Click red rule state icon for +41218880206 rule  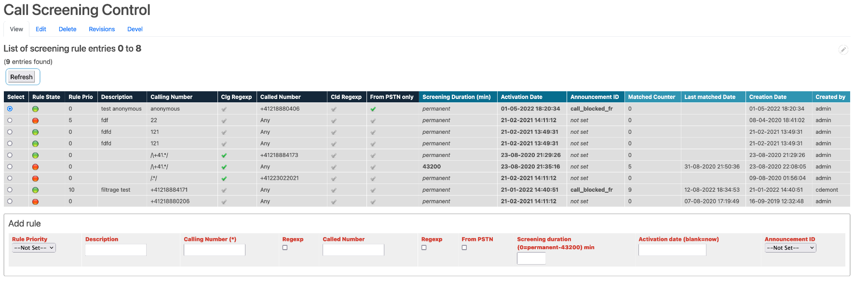pyautogui.click(x=35, y=202)
